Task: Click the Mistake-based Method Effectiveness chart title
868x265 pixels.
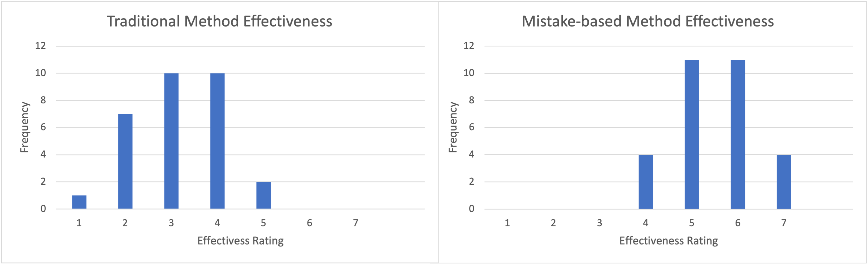Action: coord(648,21)
